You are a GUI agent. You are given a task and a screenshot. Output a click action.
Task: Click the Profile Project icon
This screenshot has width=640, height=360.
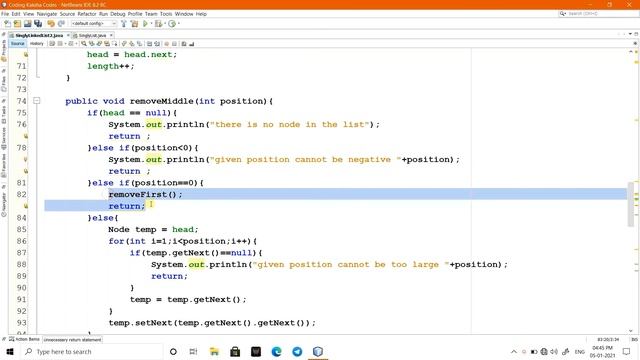pos(172,24)
